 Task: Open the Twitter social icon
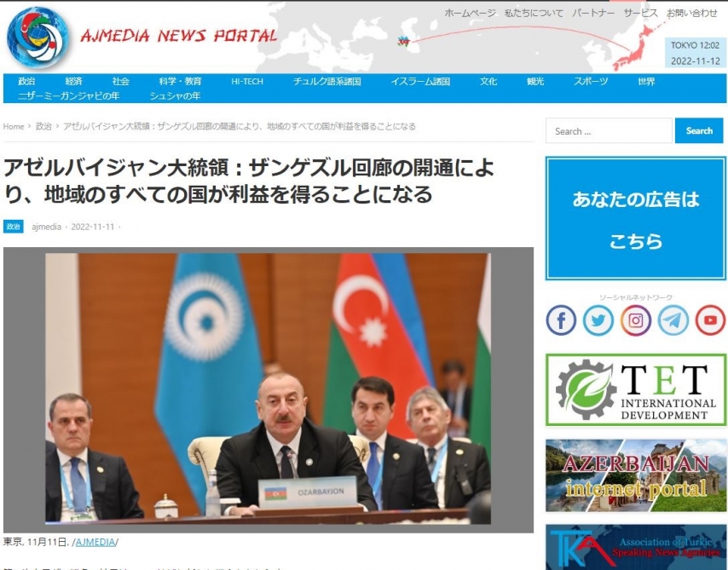598,320
